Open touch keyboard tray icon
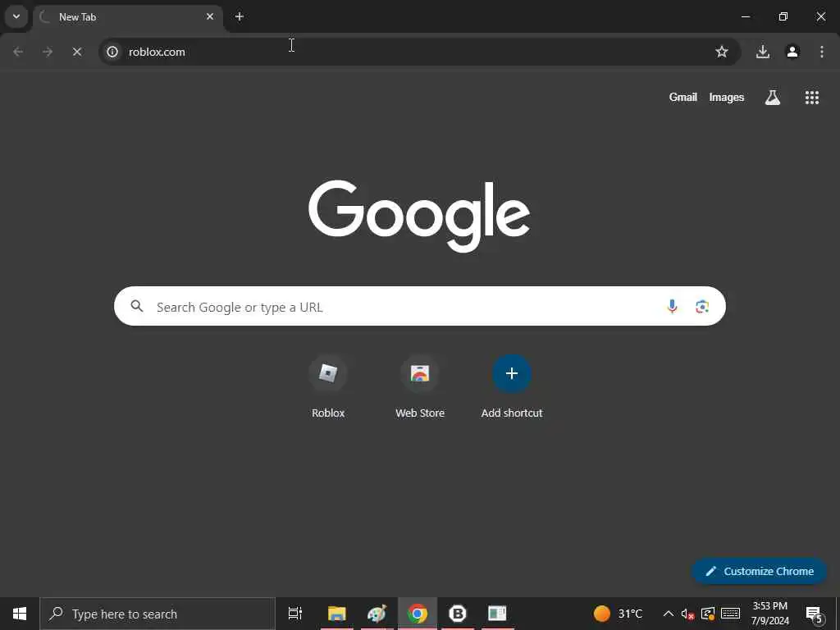Screen dimensions: 840x630 (730, 614)
